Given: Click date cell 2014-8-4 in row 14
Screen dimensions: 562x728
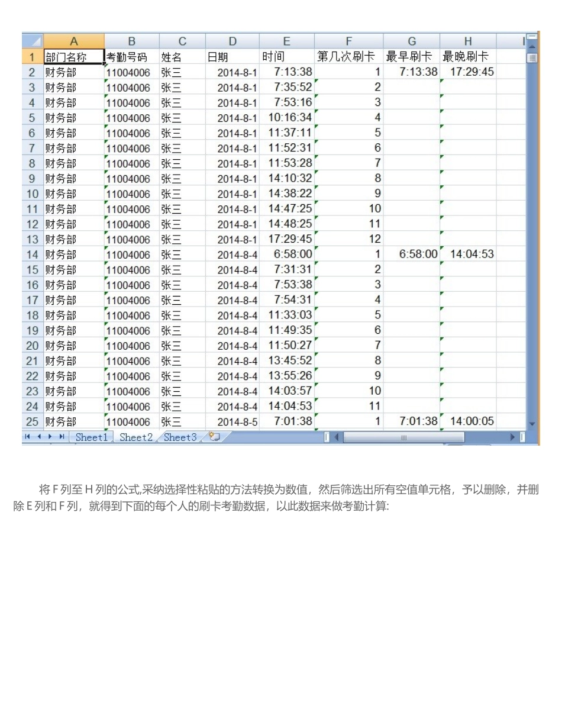Looking at the screenshot, I should (232, 255).
